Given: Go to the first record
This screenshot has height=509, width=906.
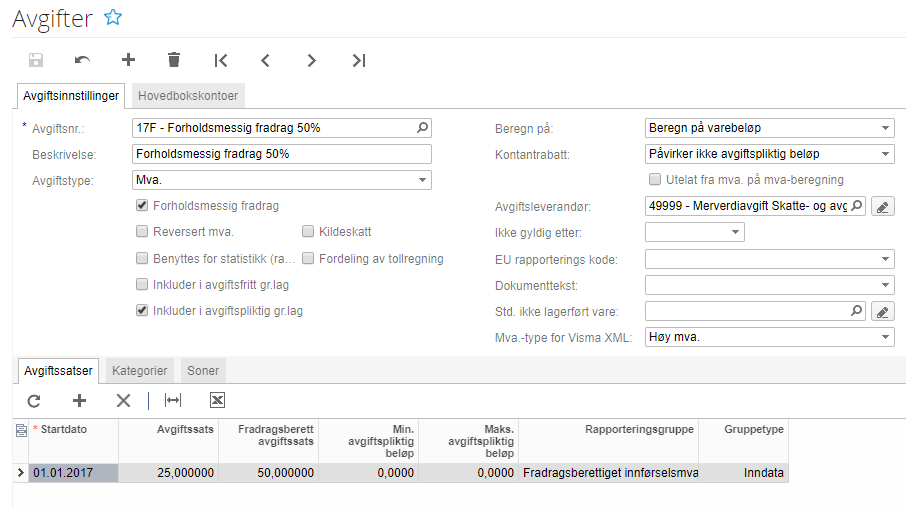Looking at the screenshot, I should coord(221,60).
